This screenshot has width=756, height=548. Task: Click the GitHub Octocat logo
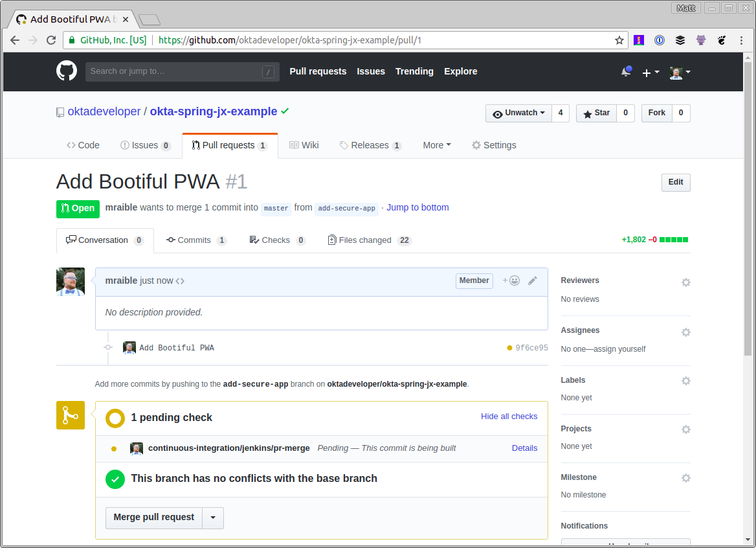click(x=67, y=71)
